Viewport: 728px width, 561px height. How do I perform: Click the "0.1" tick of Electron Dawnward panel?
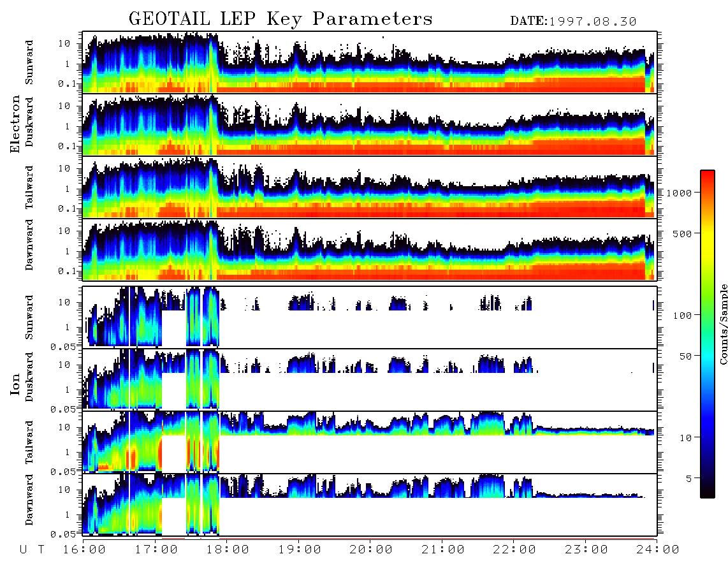point(67,271)
